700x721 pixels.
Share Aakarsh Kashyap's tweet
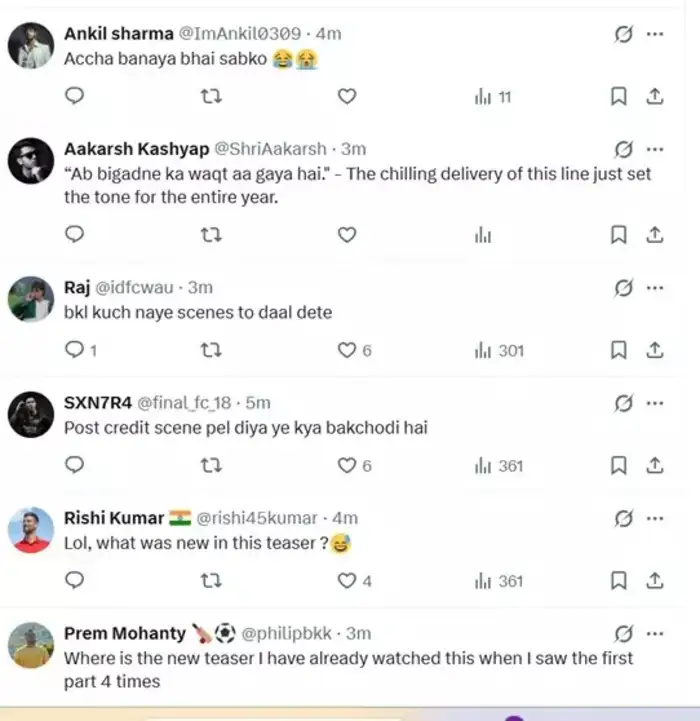(x=655, y=235)
